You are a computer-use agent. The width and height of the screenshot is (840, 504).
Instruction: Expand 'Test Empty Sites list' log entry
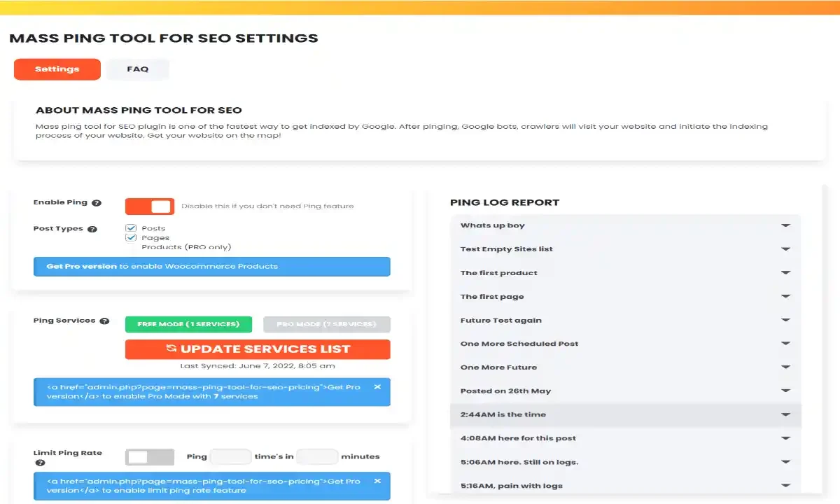(x=625, y=249)
